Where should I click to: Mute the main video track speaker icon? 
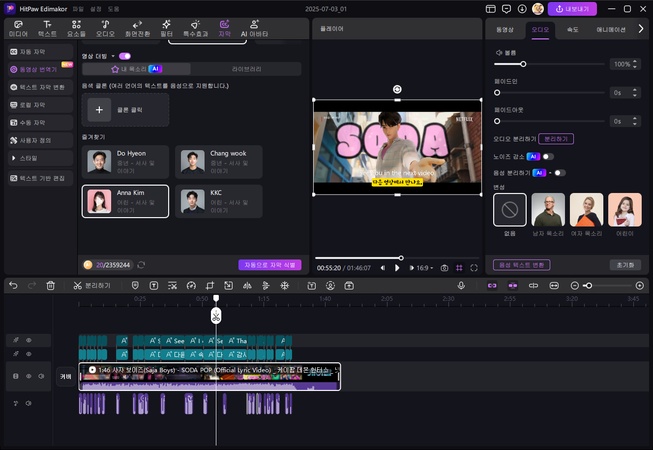(41, 376)
